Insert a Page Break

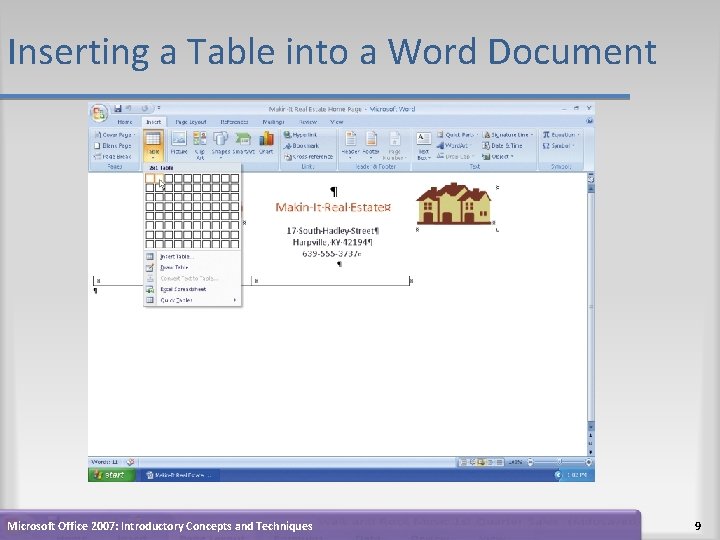112,157
